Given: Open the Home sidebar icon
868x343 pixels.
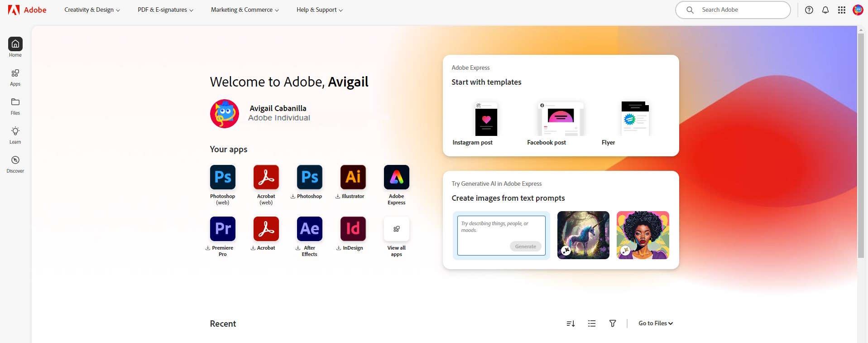Looking at the screenshot, I should [15, 44].
